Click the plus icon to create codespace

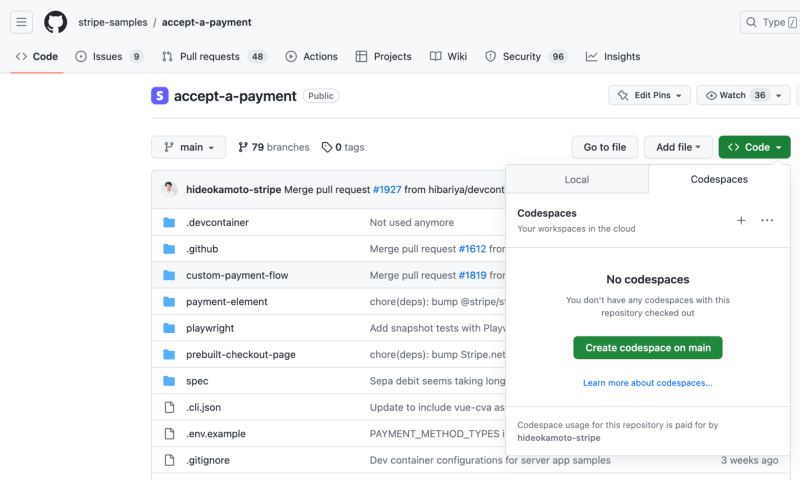click(x=741, y=220)
